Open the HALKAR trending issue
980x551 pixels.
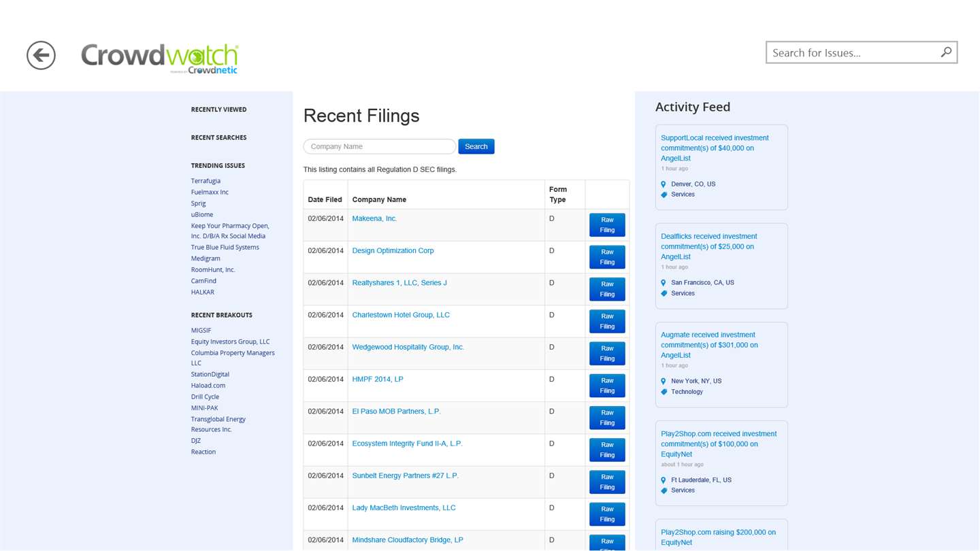click(202, 292)
